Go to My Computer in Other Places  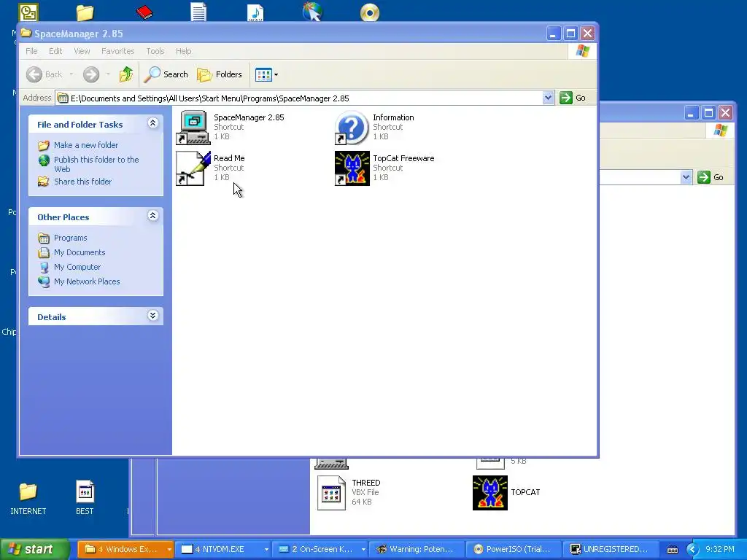point(77,267)
